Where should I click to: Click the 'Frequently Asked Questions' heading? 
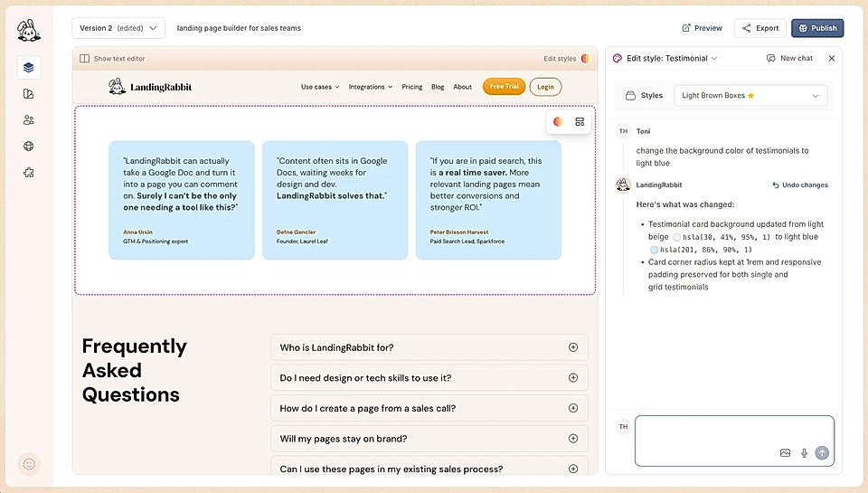135,370
